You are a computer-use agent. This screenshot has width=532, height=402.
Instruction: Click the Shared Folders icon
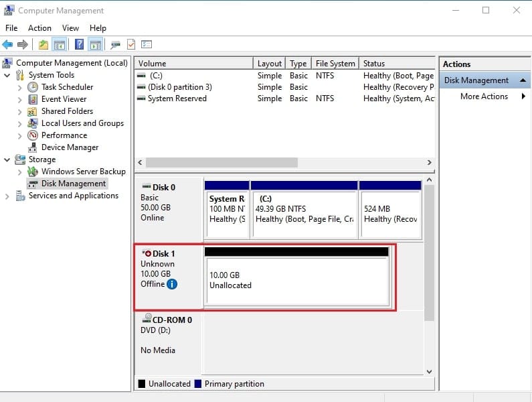click(x=32, y=111)
